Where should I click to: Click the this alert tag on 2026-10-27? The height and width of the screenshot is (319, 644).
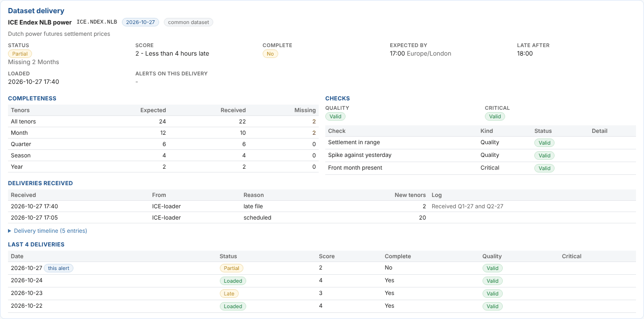point(59,268)
